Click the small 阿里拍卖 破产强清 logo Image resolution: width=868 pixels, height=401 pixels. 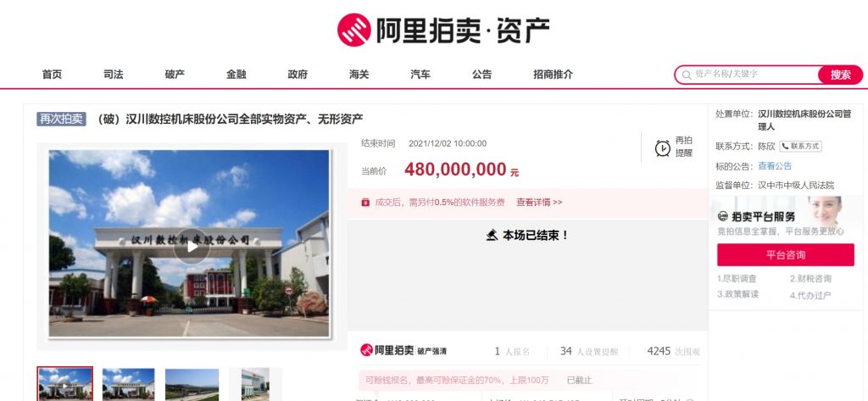point(403,350)
